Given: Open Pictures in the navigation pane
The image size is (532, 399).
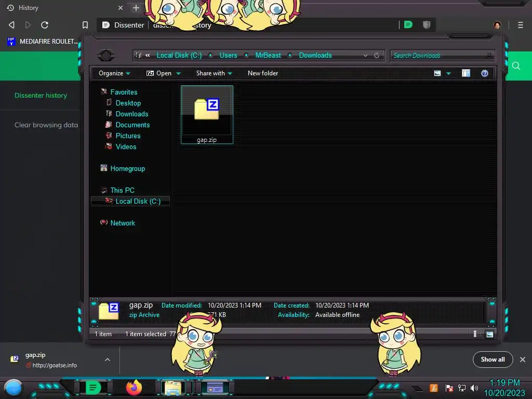Looking at the screenshot, I should point(128,136).
